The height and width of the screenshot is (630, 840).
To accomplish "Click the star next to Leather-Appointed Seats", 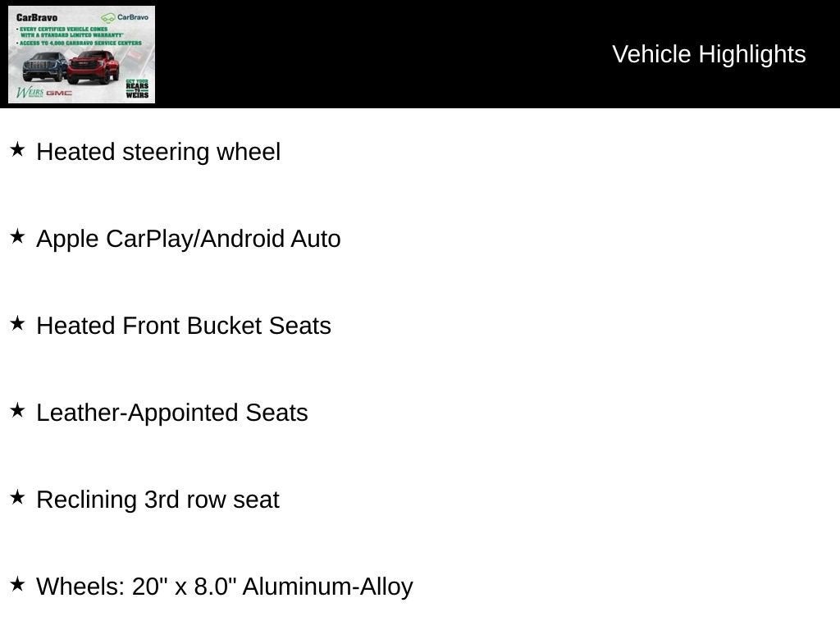I will (x=17, y=410).
